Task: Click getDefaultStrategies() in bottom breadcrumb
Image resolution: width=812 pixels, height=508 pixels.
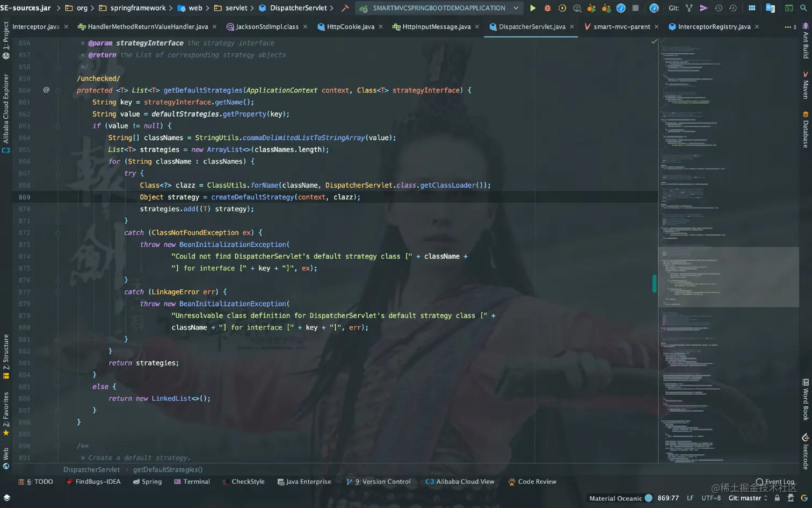Action: [x=168, y=470]
